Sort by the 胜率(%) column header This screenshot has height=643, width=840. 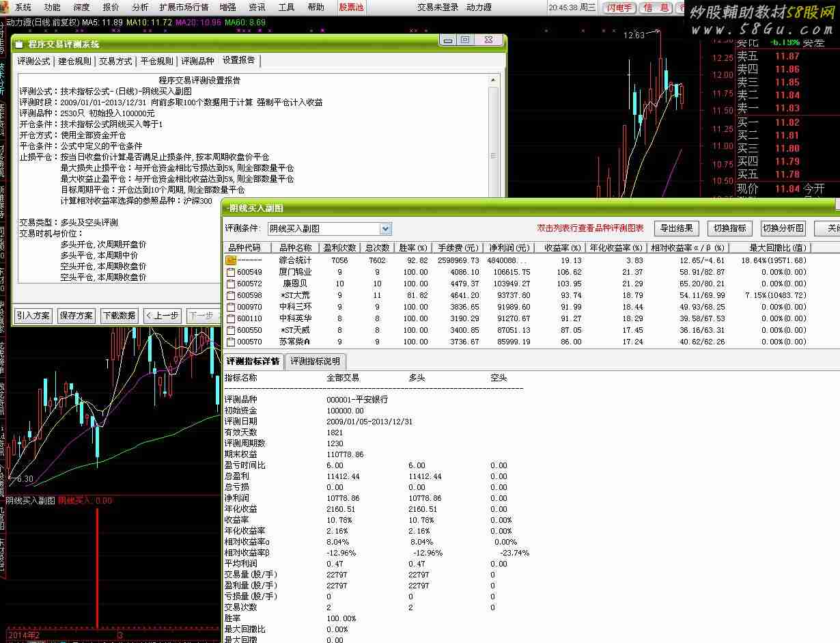tap(412, 248)
